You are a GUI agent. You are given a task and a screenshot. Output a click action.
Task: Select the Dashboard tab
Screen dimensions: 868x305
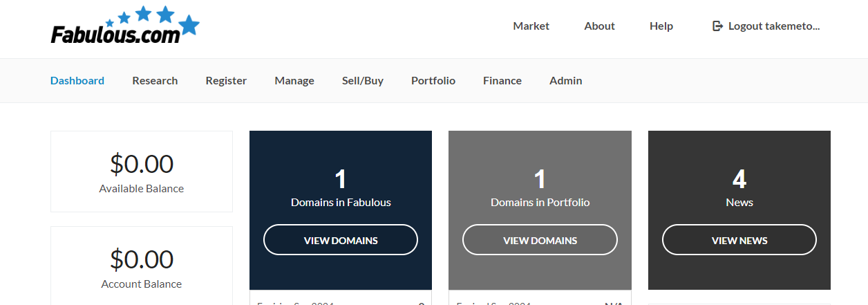[77, 81]
